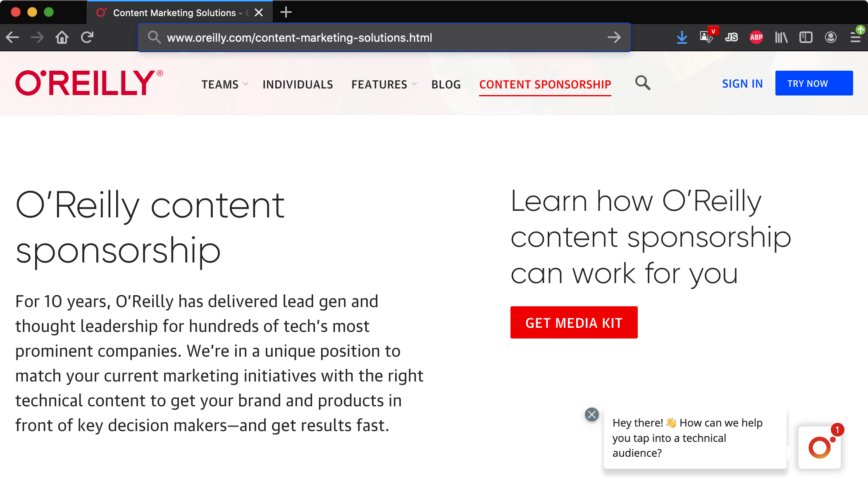Click the AdBlock Plus extension icon
Viewport: 868px width, 496px height.
pyautogui.click(x=756, y=38)
